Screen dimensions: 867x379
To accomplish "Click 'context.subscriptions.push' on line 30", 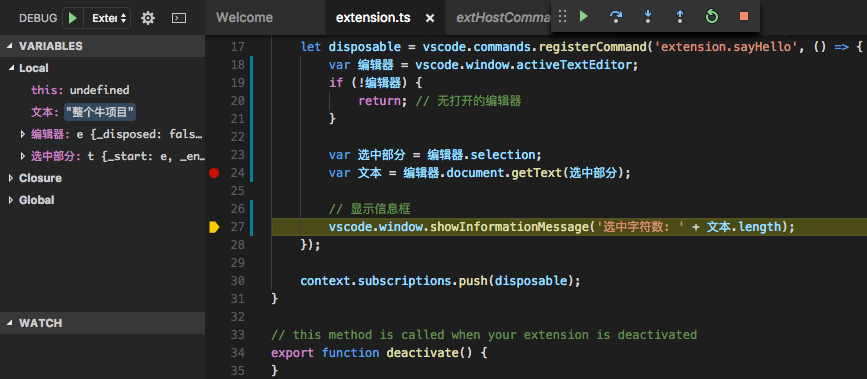I will point(394,281).
